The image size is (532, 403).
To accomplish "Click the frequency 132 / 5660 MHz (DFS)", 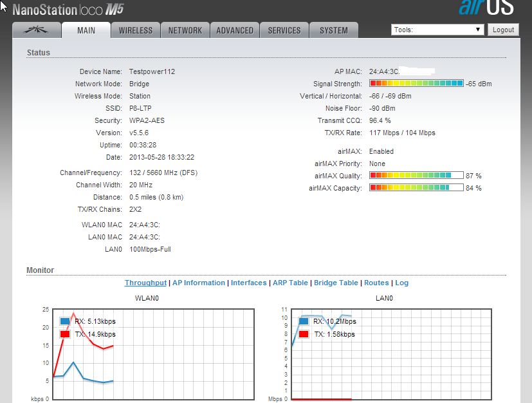I will 163,173.
